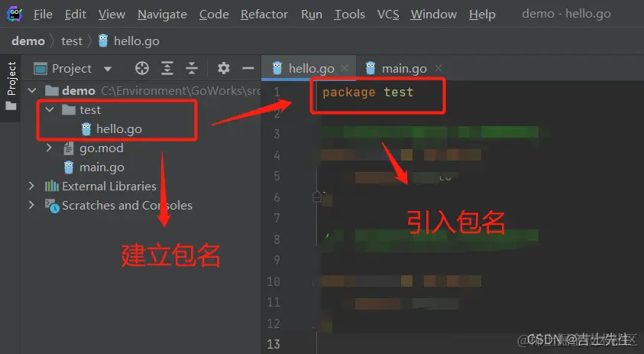644x354 pixels.
Task: Click the Select Opened File target icon
Action: click(142, 68)
